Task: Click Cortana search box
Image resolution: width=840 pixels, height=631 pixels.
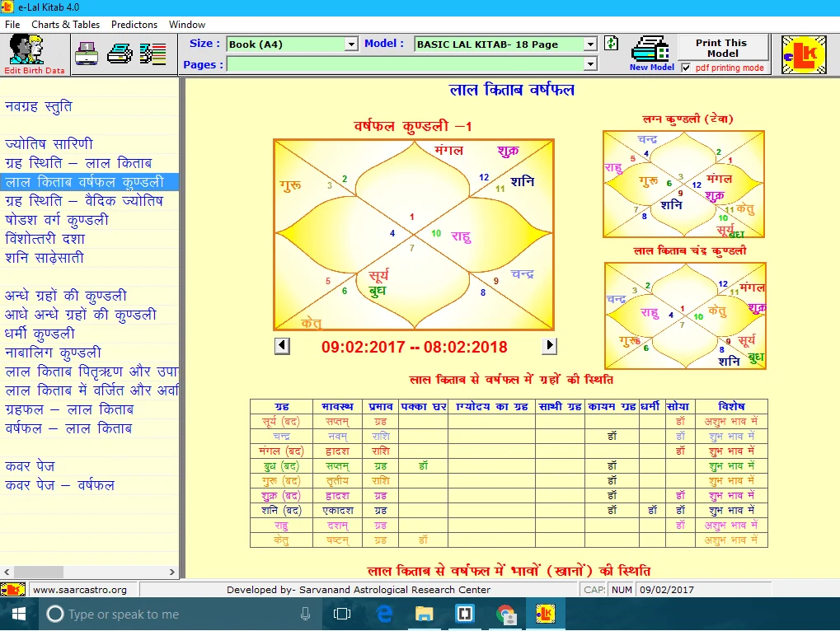Action: (180, 614)
